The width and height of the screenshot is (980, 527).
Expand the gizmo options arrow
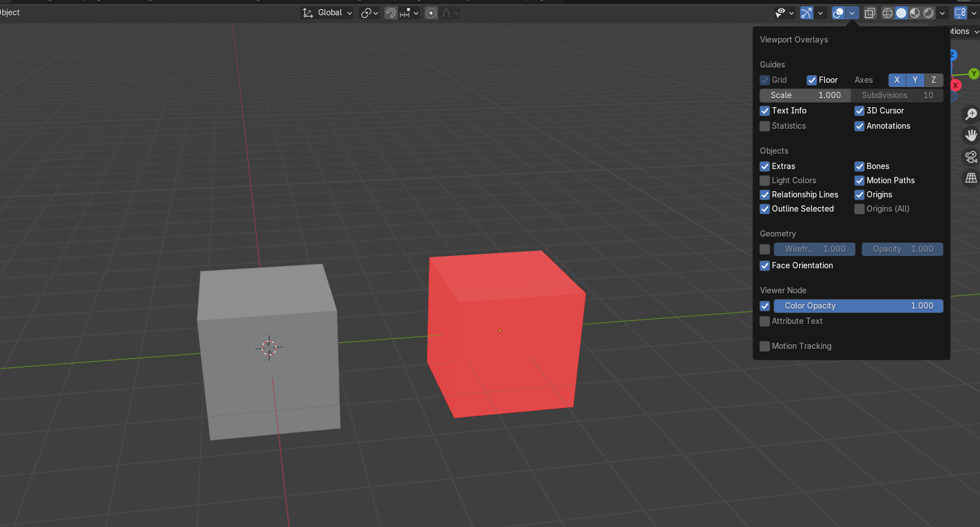pyautogui.click(x=820, y=13)
